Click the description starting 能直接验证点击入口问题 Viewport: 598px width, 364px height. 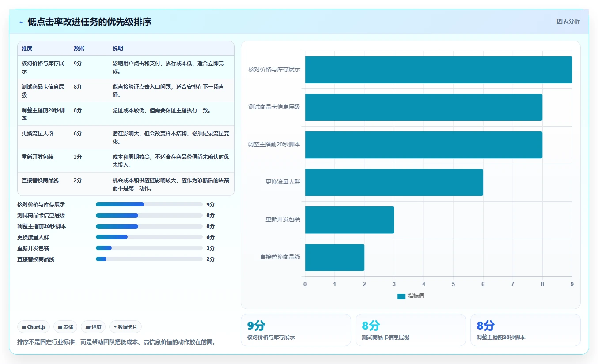point(168,90)
